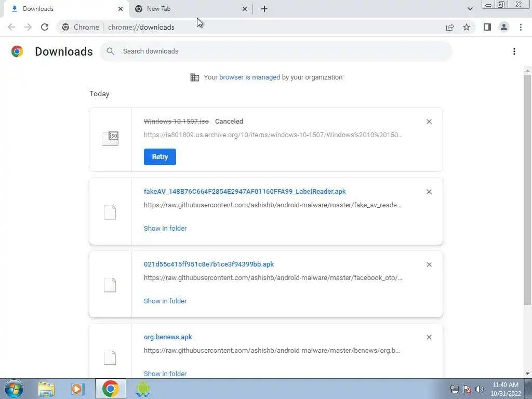Open the fakeAV LabelReader.apk file link

click(x=245, y=191)
